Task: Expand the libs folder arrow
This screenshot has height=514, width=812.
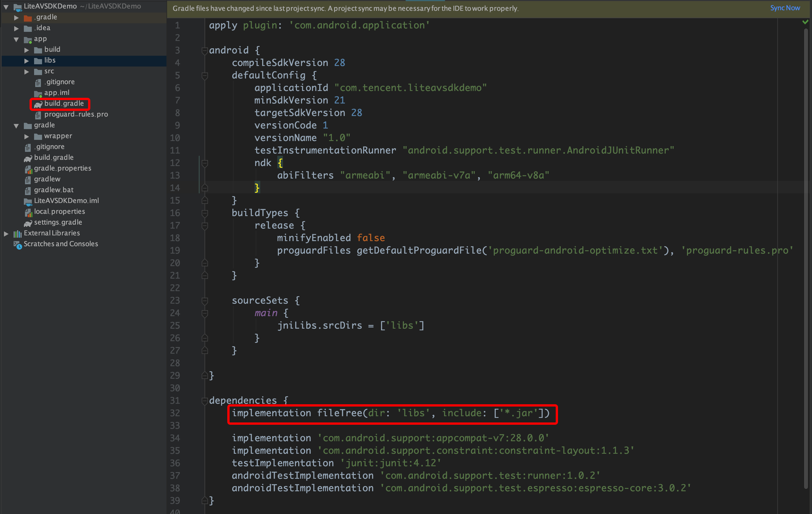Action: click(x=26, y=61)
